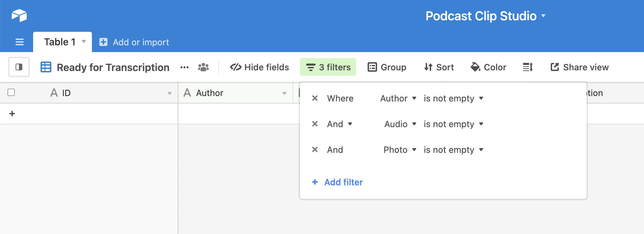Remove the Author filter condition
This screenshot has width=644, height=234.
pyautogui.click(x=315, y=98)
